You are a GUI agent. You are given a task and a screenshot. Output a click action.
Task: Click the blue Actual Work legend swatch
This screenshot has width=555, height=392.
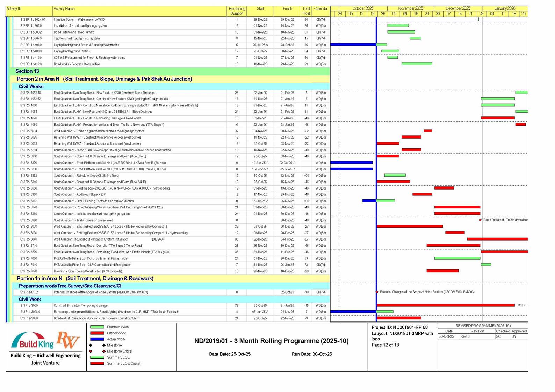point(97,339)
